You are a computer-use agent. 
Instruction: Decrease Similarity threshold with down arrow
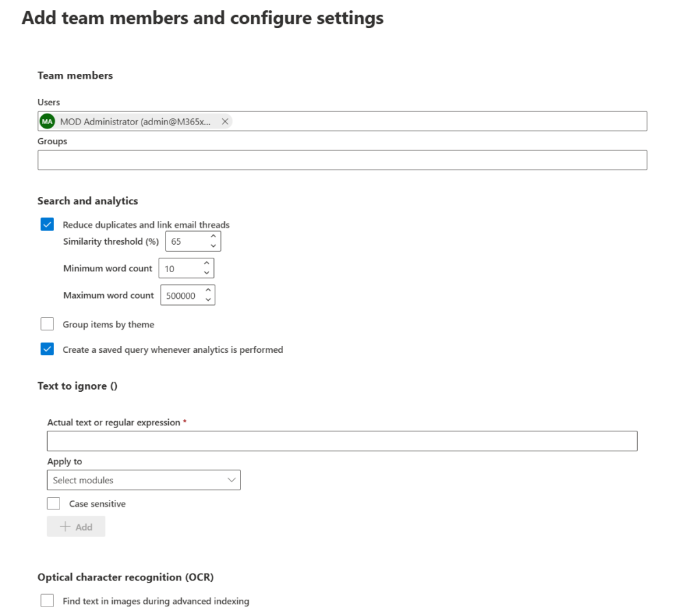click(213, 246)
